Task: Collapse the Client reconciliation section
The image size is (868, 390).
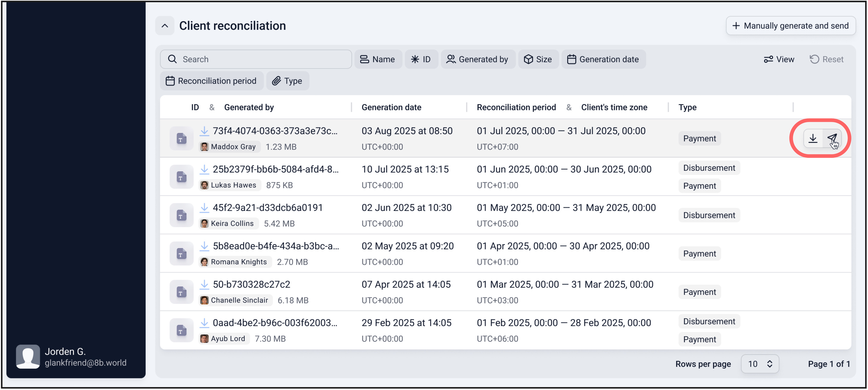Action: click(x=165, y=26)
